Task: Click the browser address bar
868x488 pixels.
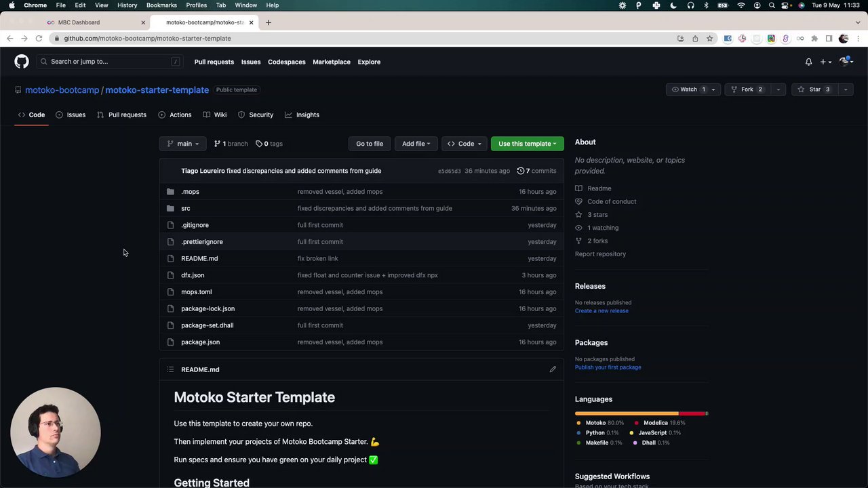Action: click(366, 39)
